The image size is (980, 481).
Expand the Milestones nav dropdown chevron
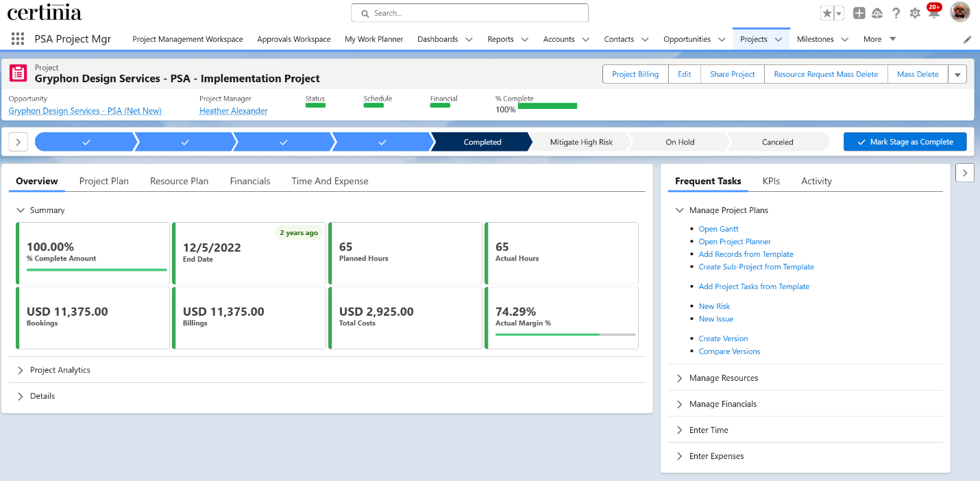844,40
